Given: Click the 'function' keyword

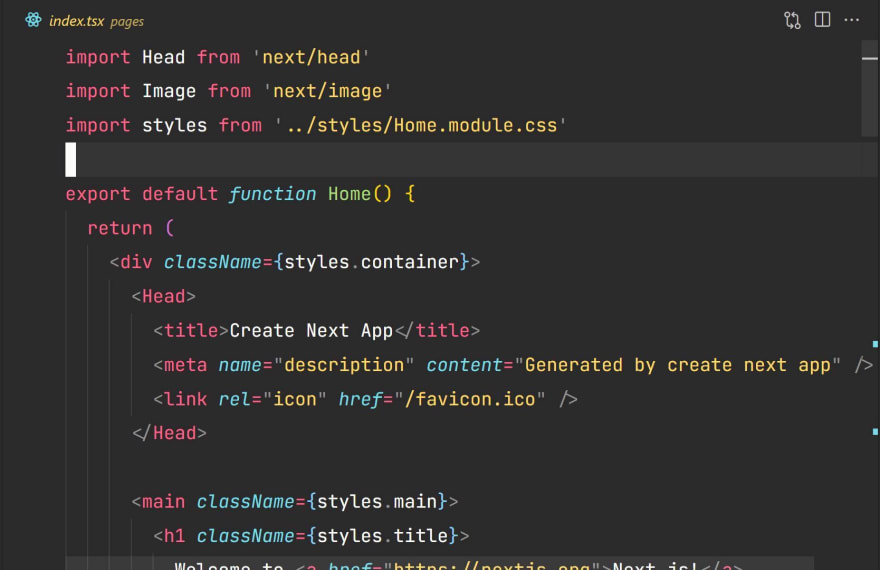Looking at the screenshot, I should pyautogui.click(x=272, y=194).
